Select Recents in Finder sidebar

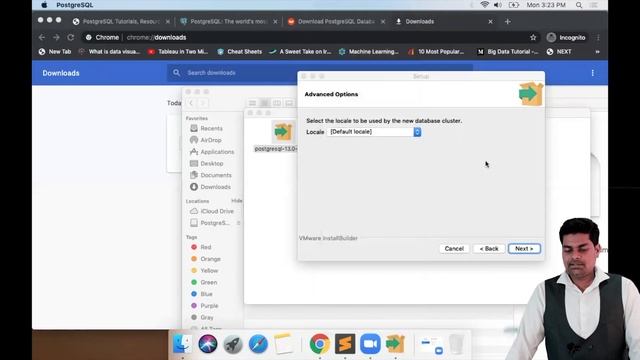pyautogui.click(x=207, y=128)
